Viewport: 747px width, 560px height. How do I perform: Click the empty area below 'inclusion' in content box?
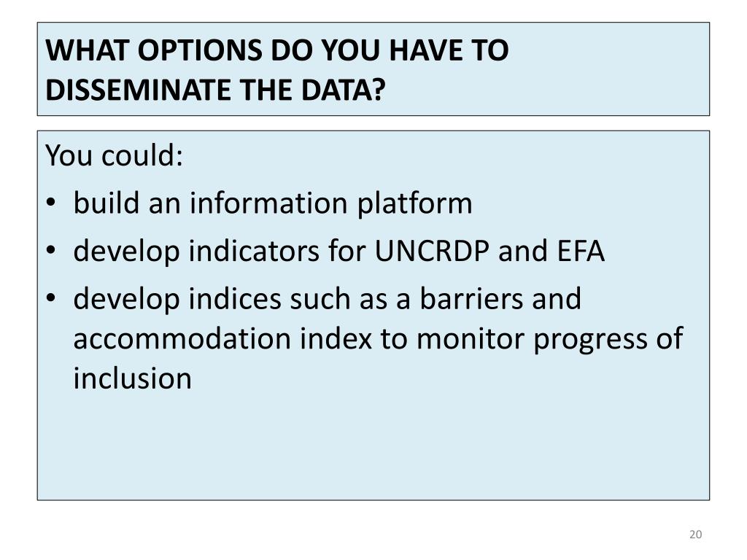click(373, 446)
